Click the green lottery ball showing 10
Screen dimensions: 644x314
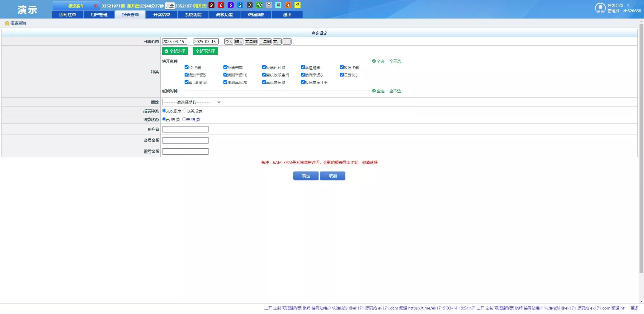(259, 5)
